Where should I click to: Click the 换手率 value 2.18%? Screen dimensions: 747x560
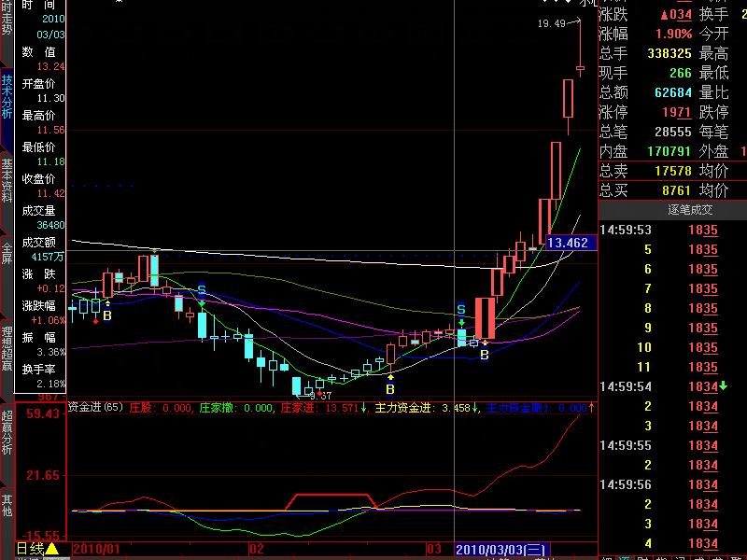click(x=51, y=384)
